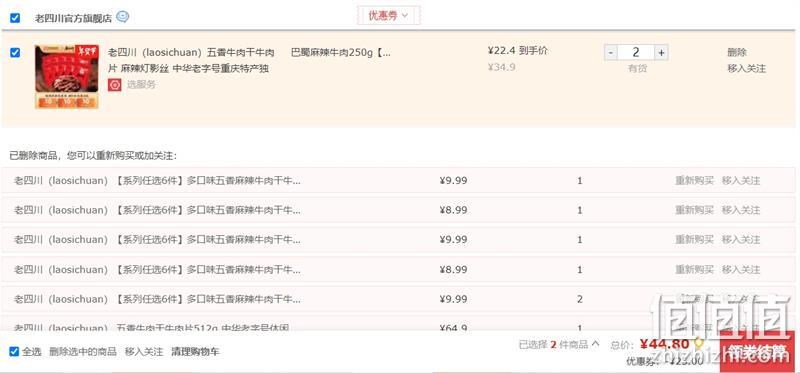Toggle the 全选 select-all checkbox

pos(14,352)
